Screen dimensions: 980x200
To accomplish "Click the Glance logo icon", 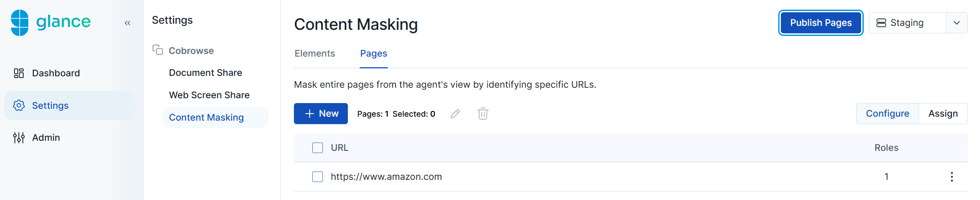I will point(20,22).
